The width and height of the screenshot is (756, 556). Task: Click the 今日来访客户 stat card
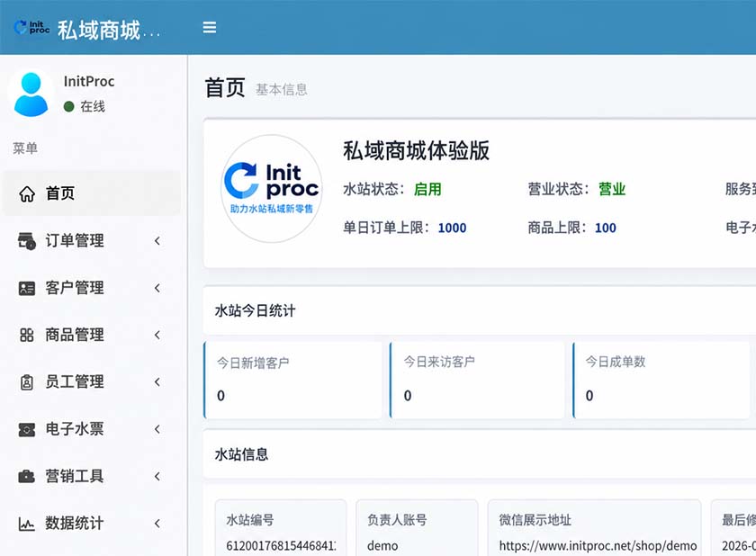tap(477, 381)
